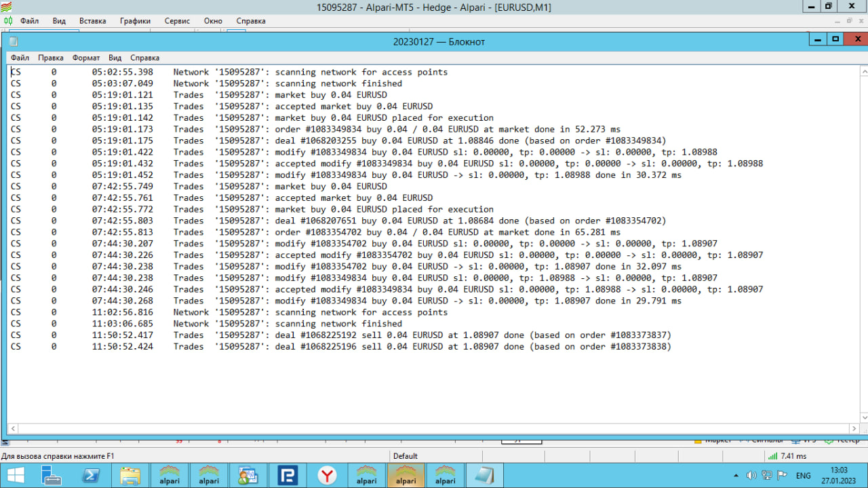Click the 05:03:07.049 scanning network finished line
The image size is (868, 488).
click(206, 83)
